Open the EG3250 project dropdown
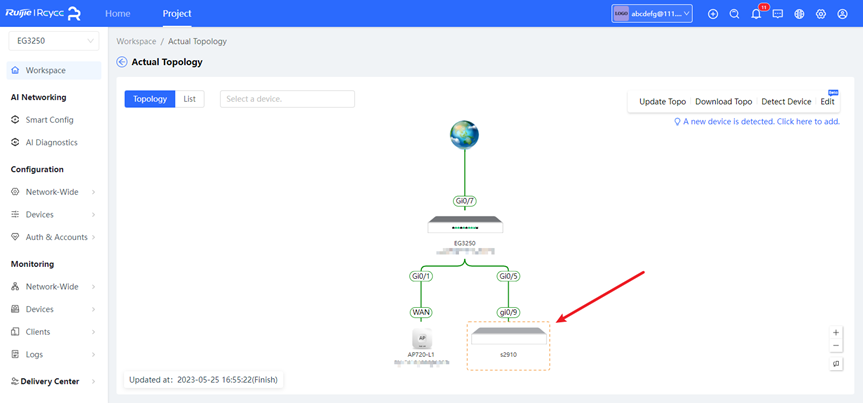863x403 pixels. click(x=54, y=41)
